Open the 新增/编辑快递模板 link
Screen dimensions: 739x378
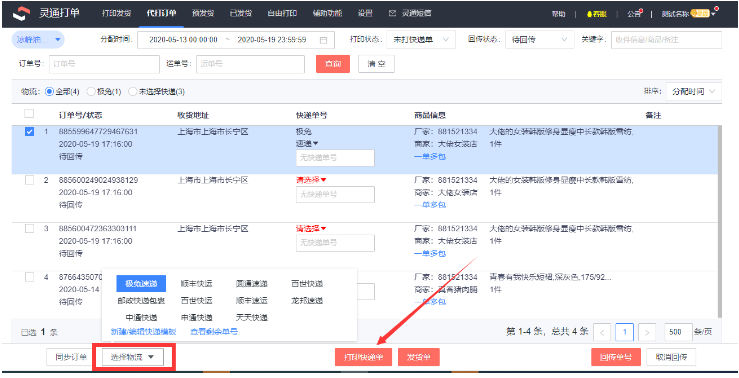click(143, 331)
